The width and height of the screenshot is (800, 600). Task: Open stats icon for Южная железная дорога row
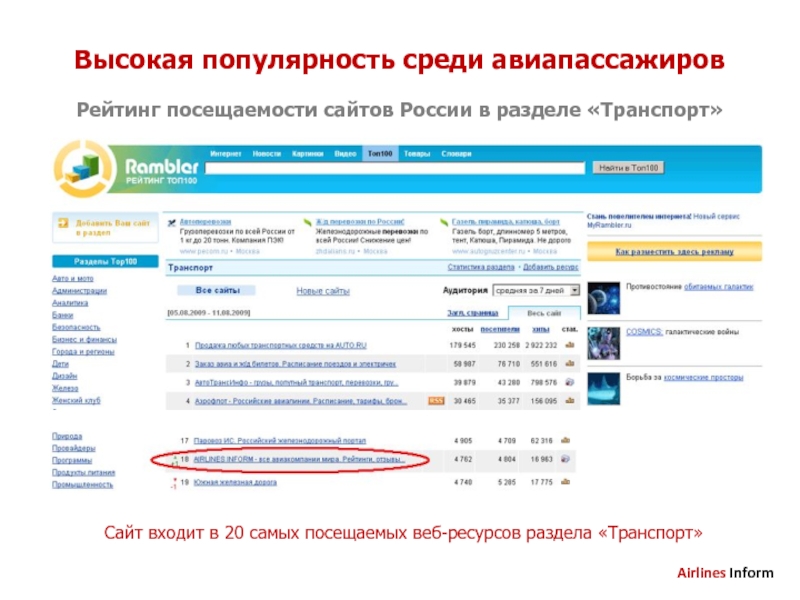pyautogui.click(x=565, y=482)
